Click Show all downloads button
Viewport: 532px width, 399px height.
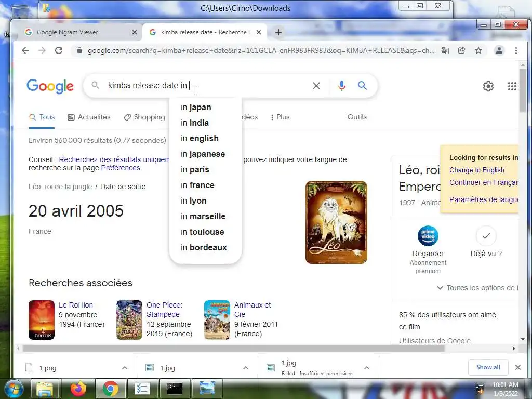[x=488, y=367]
